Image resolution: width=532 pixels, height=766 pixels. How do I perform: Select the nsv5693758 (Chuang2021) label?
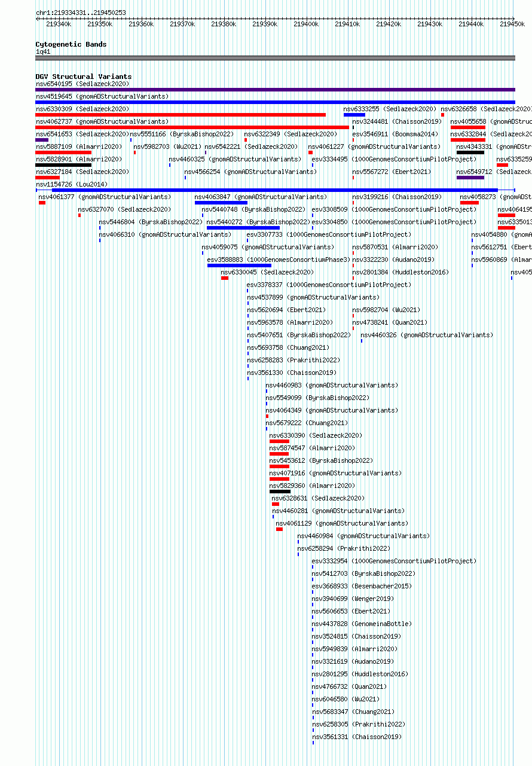pos(288,347)
